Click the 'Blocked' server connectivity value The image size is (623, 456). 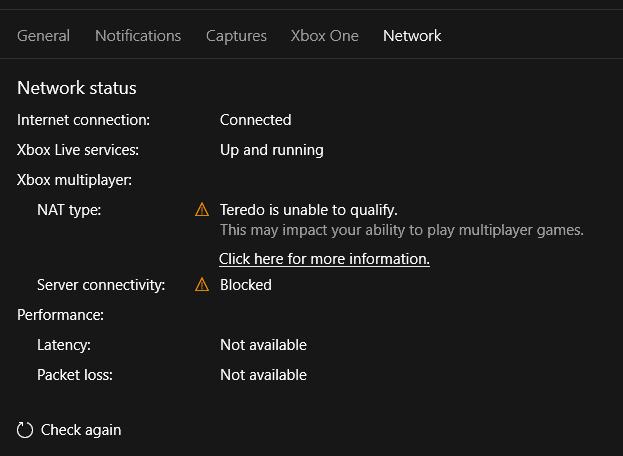(x=246, y=285)
